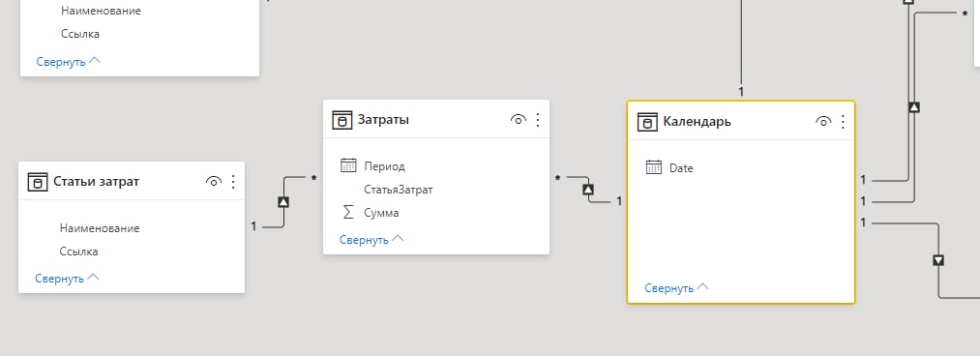Viewport: 980px width, 356px height.
Task: Toggle visibility eye of Статьи затрат table
Action: [214, 182]
